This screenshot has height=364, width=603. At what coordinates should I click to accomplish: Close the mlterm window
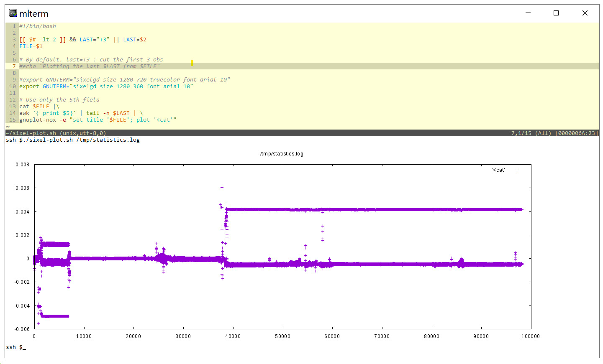click(585, 13)
